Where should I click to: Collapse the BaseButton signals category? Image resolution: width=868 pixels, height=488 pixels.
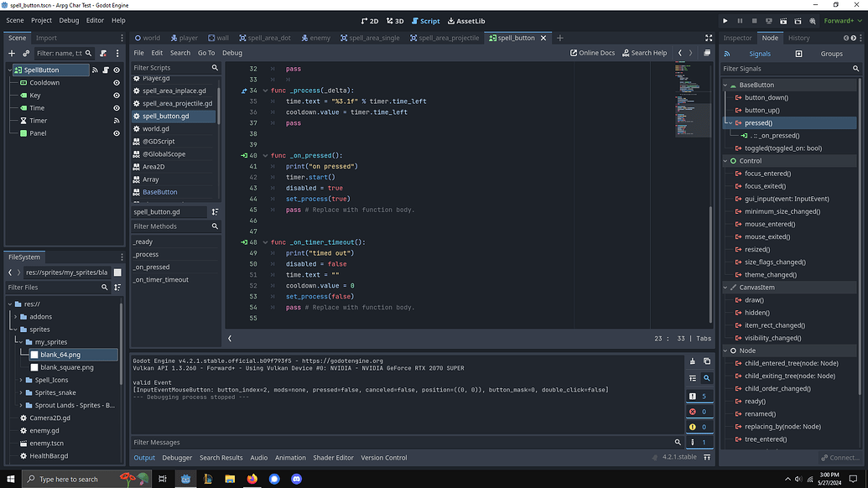[726, 84]
